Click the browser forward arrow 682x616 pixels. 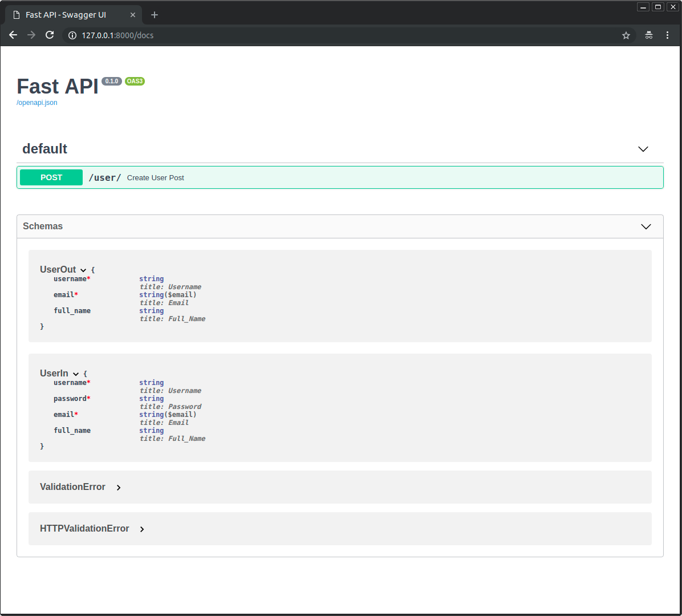click(x=31, y=35)
